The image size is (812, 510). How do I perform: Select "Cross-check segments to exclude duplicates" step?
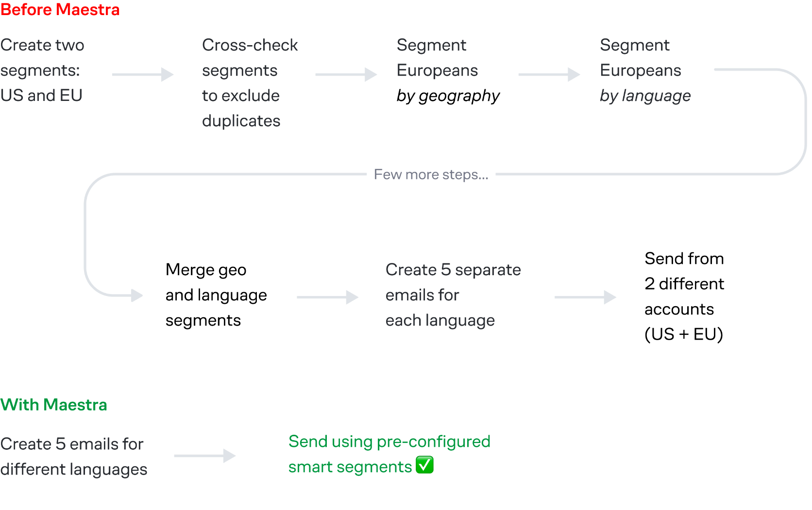click(250, 83)
